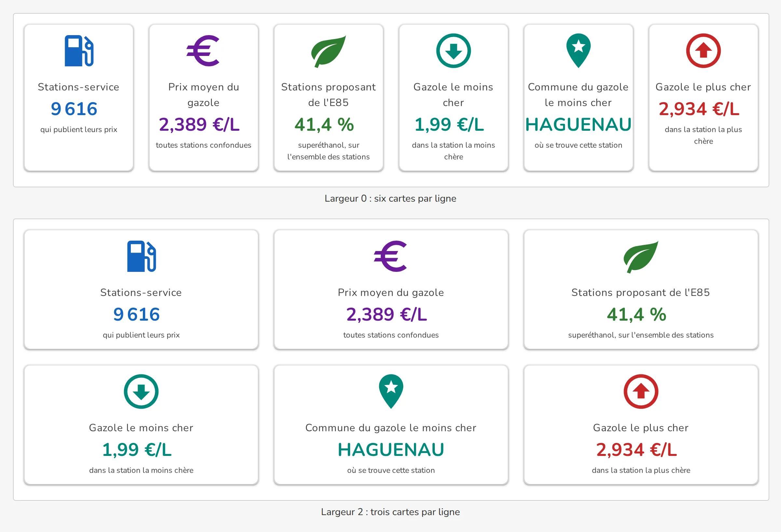Screen dimensions: 781x532
Task: Click single-line 'Gazole le moins cher' title
Action: (x=141, y=428)
